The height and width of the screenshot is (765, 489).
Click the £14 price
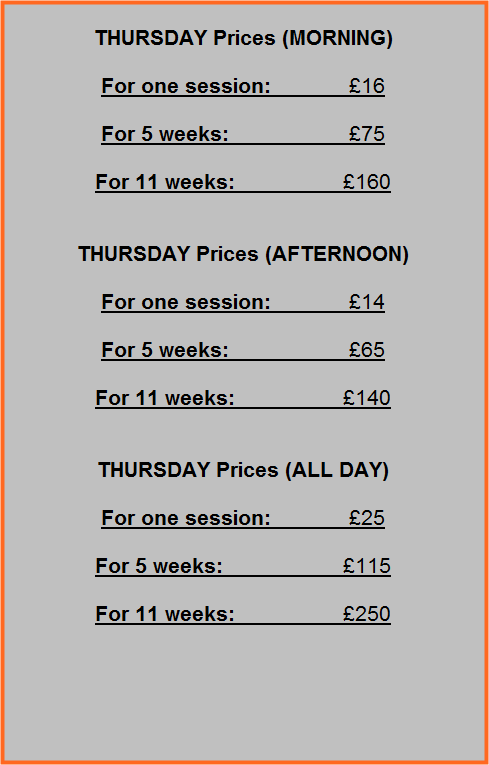pos(367,302)
